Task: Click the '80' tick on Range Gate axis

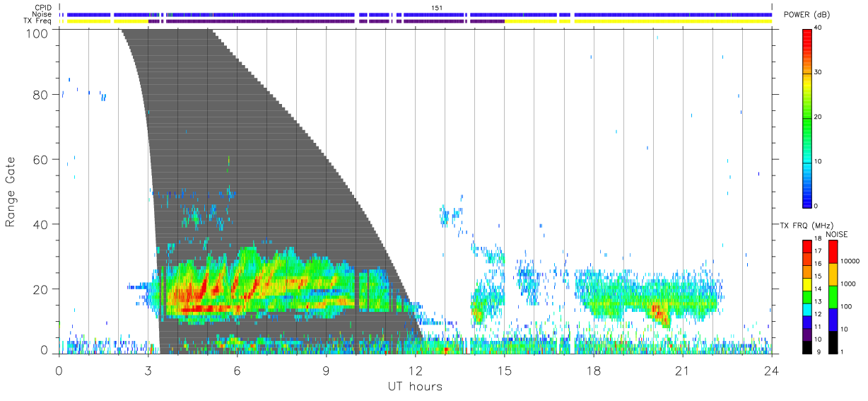Action: [x=41, y=95]
